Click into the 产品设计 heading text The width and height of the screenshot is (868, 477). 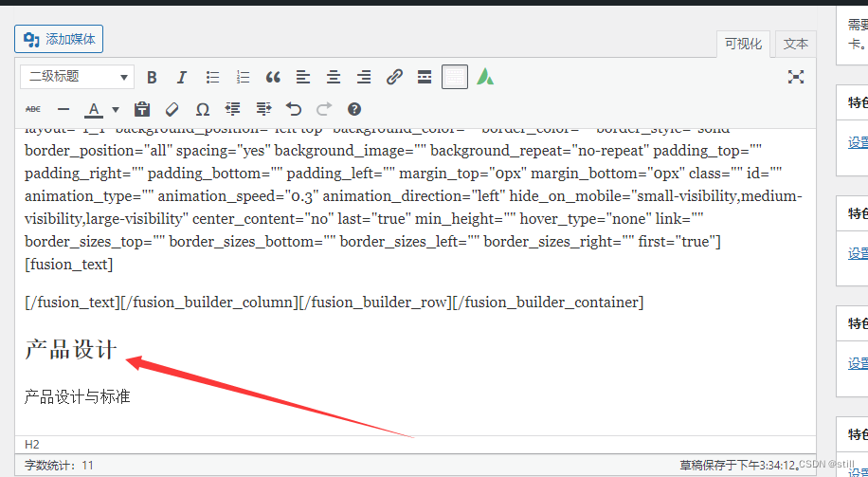(71, 350)
